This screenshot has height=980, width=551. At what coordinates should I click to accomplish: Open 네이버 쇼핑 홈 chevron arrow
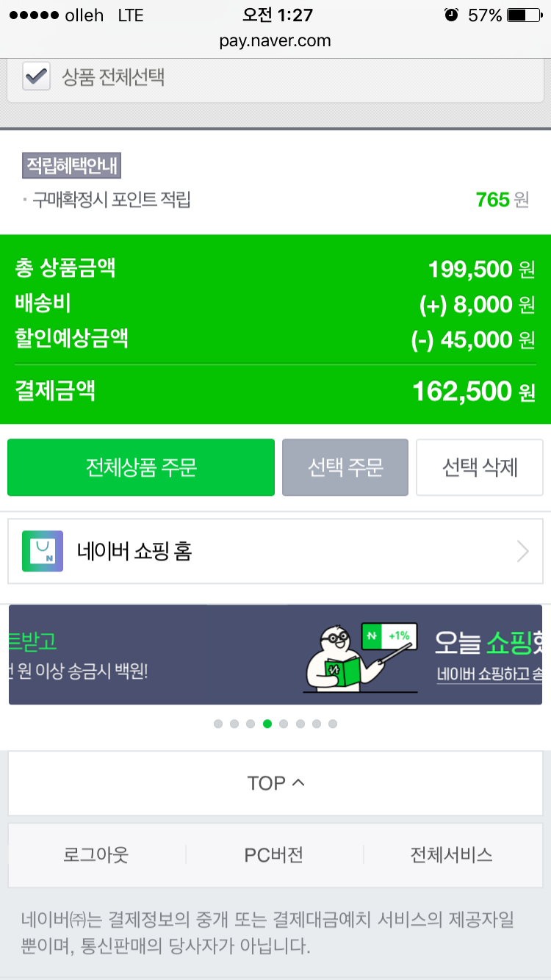pos(522,551)
